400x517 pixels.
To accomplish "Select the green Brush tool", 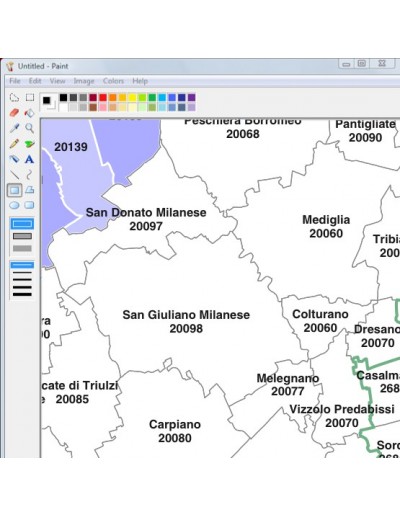I will (x=30, y=144).
